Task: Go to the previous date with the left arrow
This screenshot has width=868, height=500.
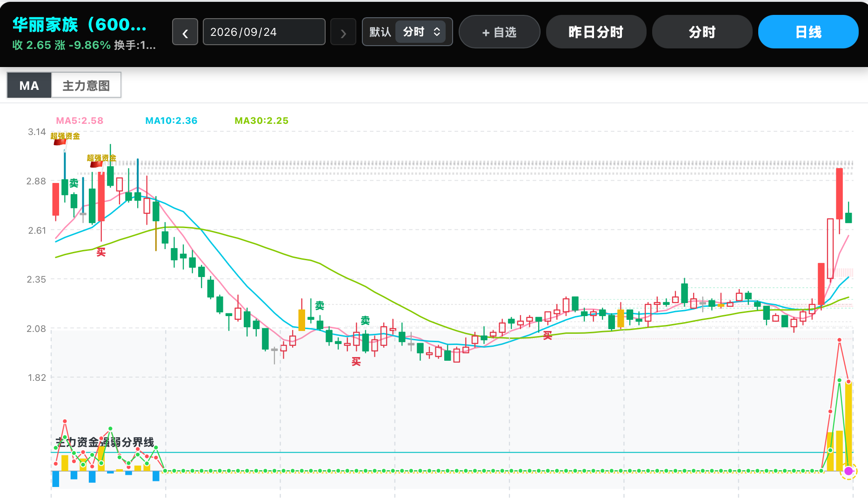Action: coord(185,32)
